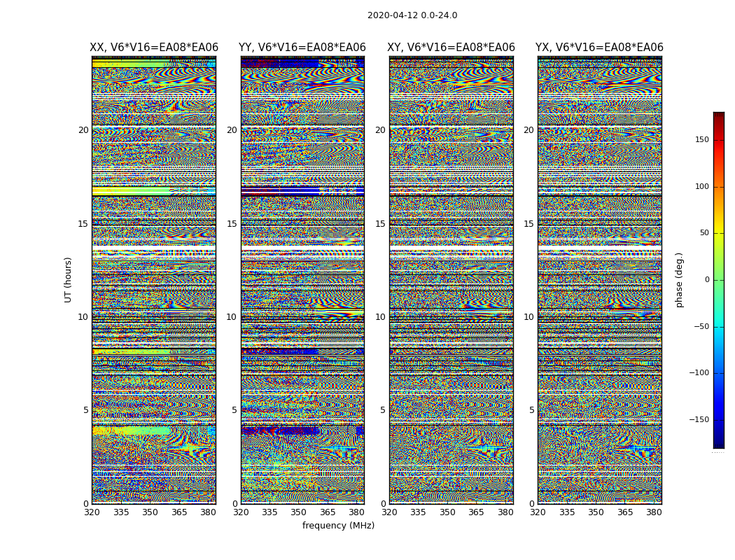735x560 pixels.
Task: Click the 320 frequency tick under XY panel
Action: tap(389, 512)
